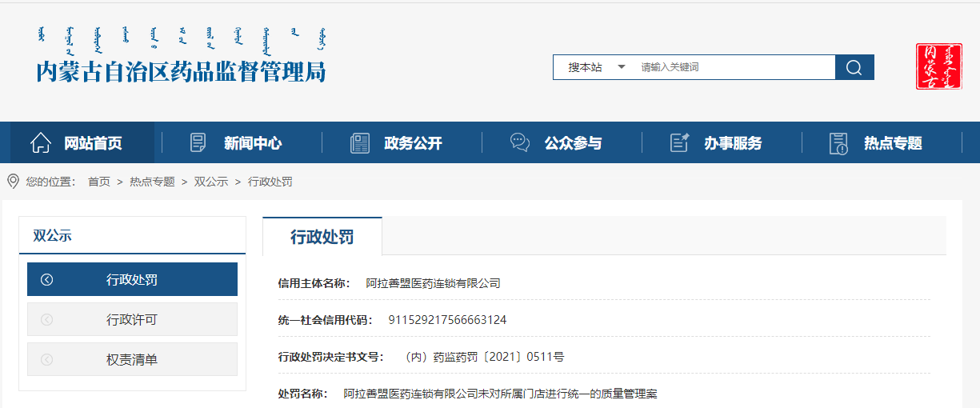980x408 pixels.
Task: Select the 行政处罚 content tab
Action: 322,237
